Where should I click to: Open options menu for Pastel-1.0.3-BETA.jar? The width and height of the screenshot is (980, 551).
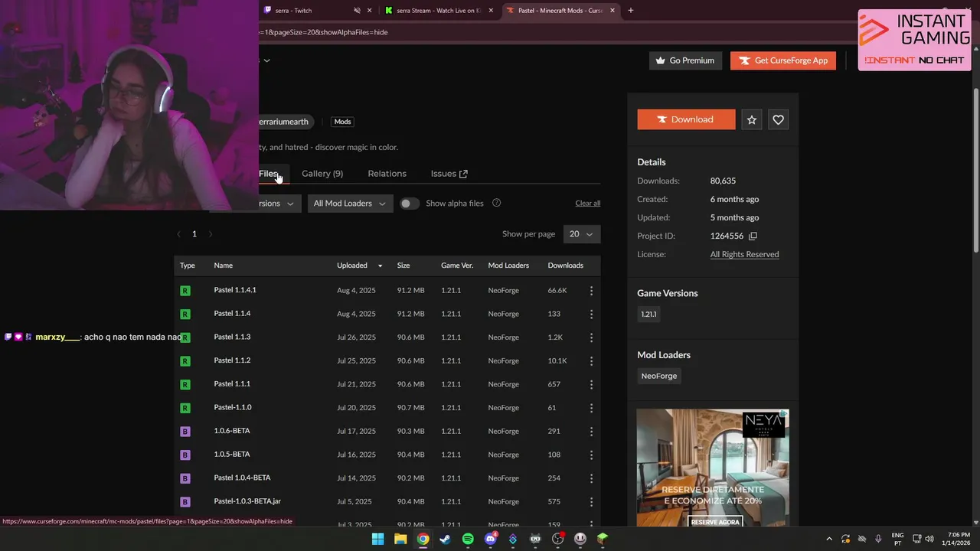pyautogui.click(x=591, y=502)
